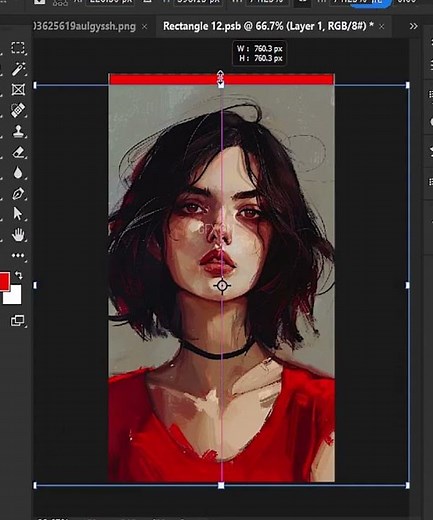
Task: Open the Edit Toolbar three-dots menu
Action: (x=18, y=256)
